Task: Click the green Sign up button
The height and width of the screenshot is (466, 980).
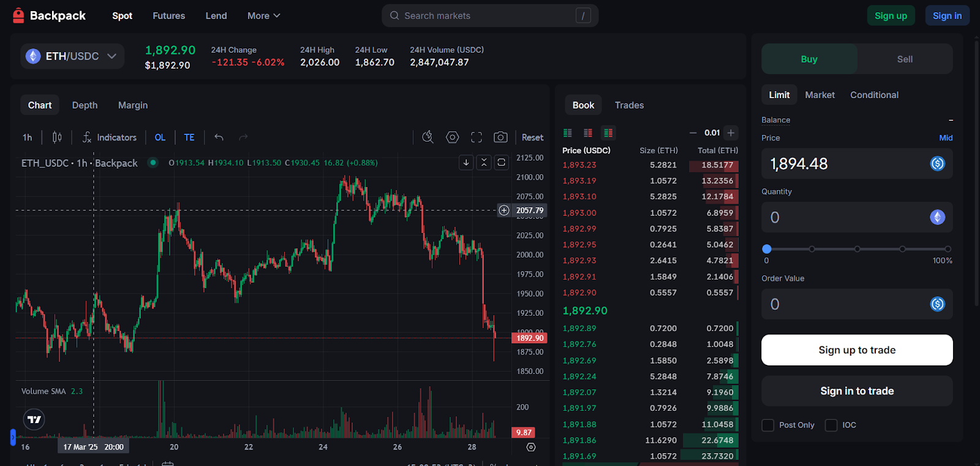Action: coord(891,16)
